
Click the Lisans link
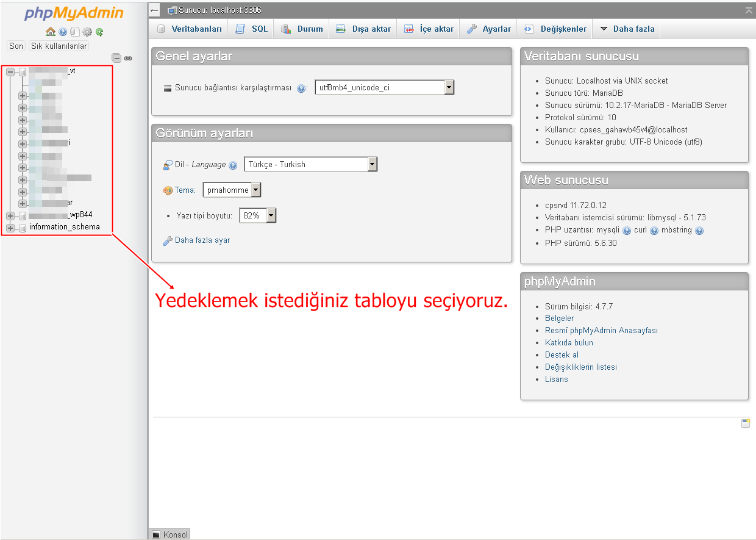[x=557, y=380]
